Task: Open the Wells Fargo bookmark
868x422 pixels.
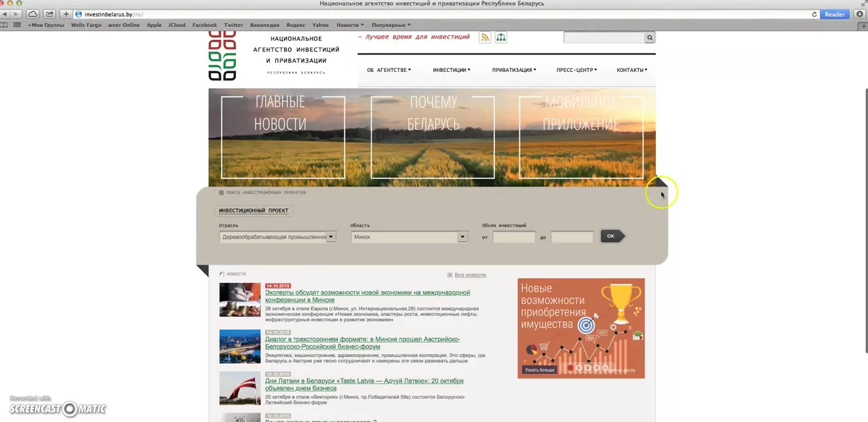Action: click(105, 25)
